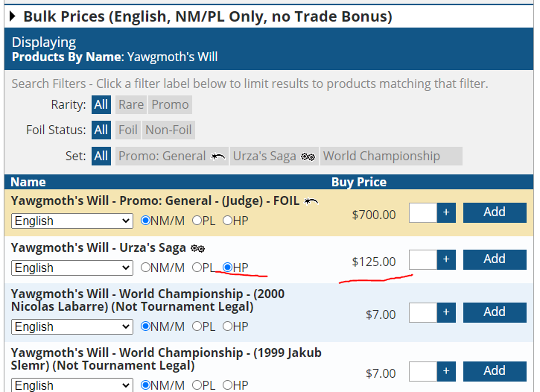Filter set by World Championship
The image size is (540, 392).
tap(381, 156)
